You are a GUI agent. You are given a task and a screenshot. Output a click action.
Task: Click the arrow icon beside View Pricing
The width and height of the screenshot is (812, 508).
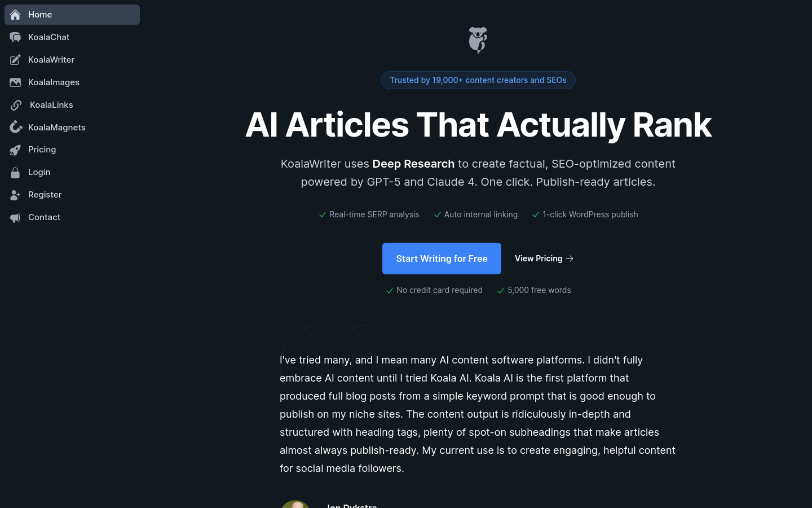coord(570,259)
